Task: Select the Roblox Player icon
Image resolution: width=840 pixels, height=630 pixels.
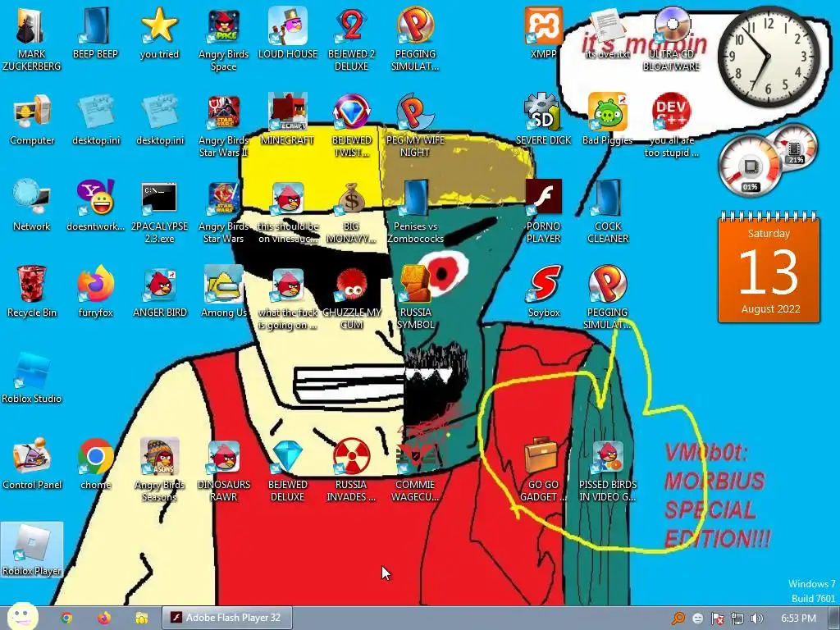Action: (x=32, y=550)
